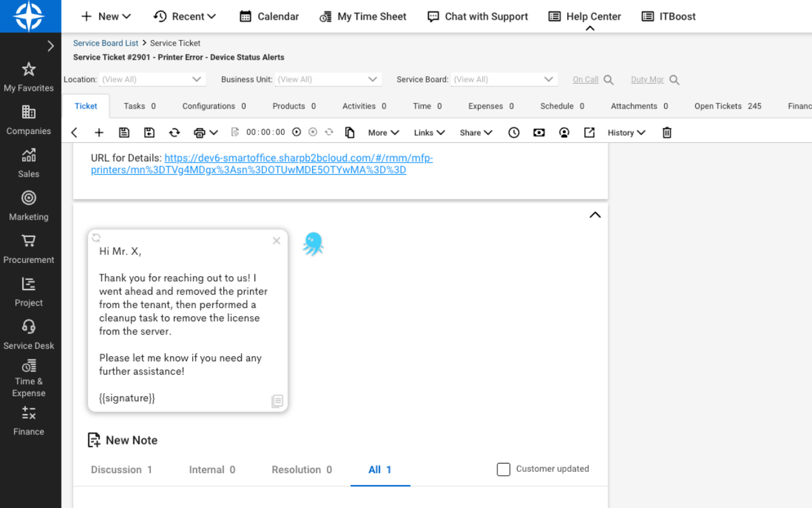
Task: Open My Favorites in the sidebar
Action: click(x=29, y=78)
